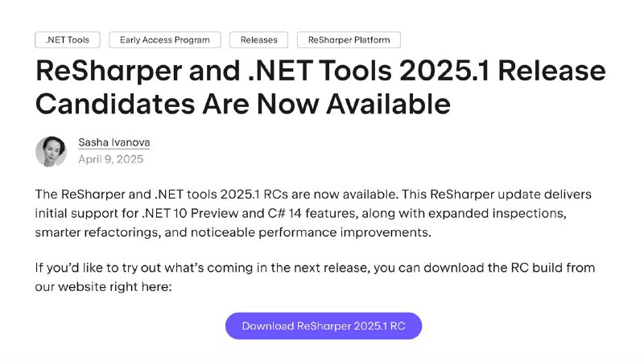Click the word 'Release' in the headline
Image resolution: width=644 pixels, height=361 pixels.
(x=552, y=71)
